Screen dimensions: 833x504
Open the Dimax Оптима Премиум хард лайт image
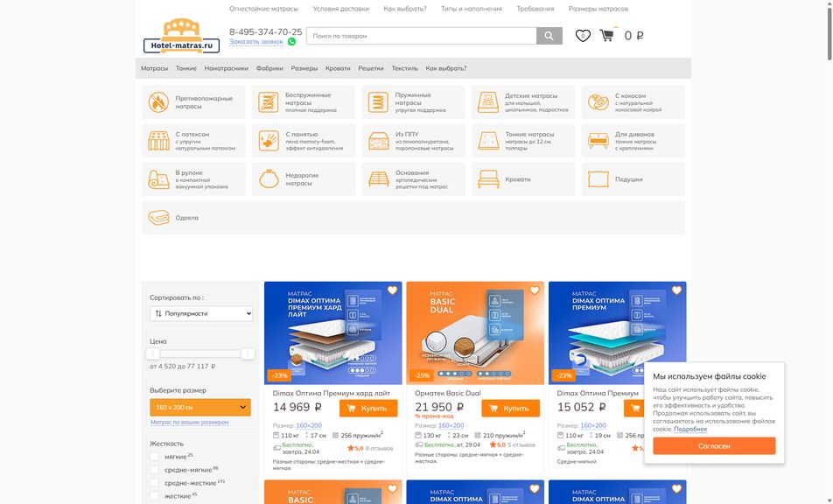(333, 333)
